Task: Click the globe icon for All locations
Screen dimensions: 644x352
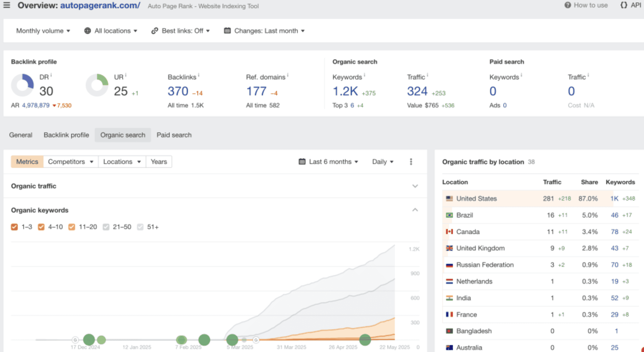Action: [x=87, y=31]
